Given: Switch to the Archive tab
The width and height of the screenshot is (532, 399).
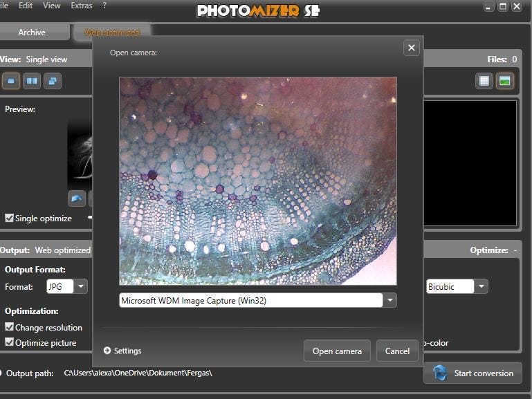Looking at the screenshot, I should coord(32,32).
